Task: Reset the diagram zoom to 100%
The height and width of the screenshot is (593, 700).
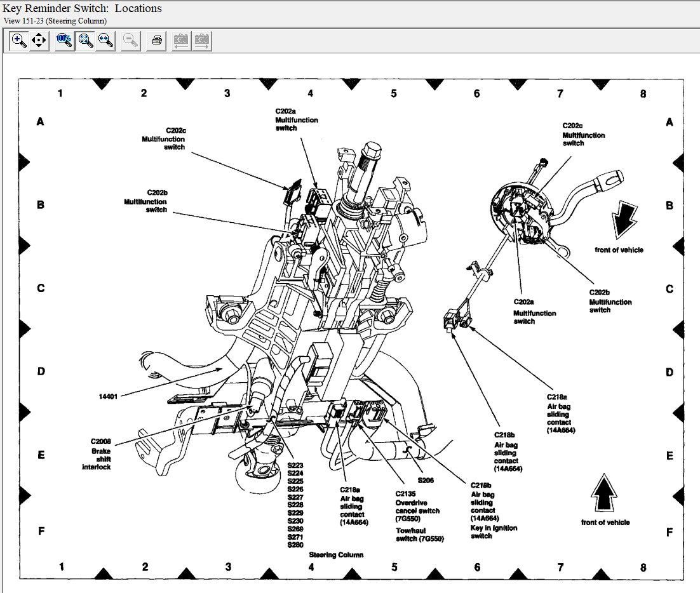Action: [64, 41]
